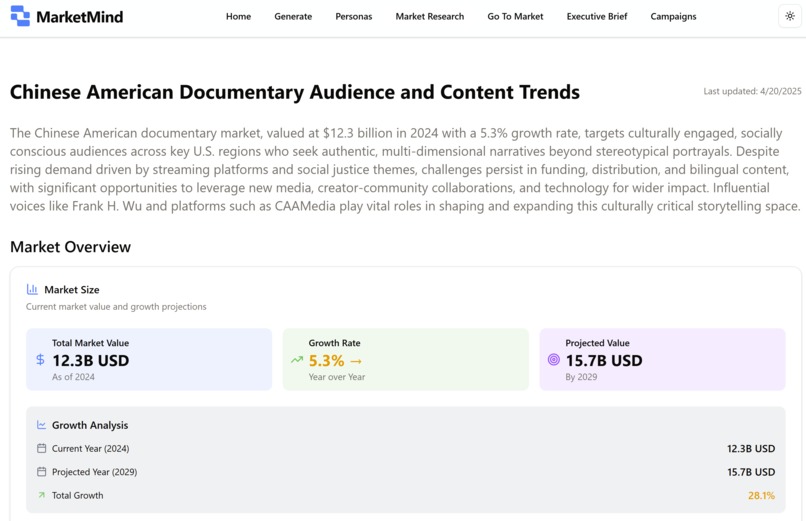Click the Growth Analysis line chart icon
Viewport: 806px width, 521px height.
click(42, 425)
